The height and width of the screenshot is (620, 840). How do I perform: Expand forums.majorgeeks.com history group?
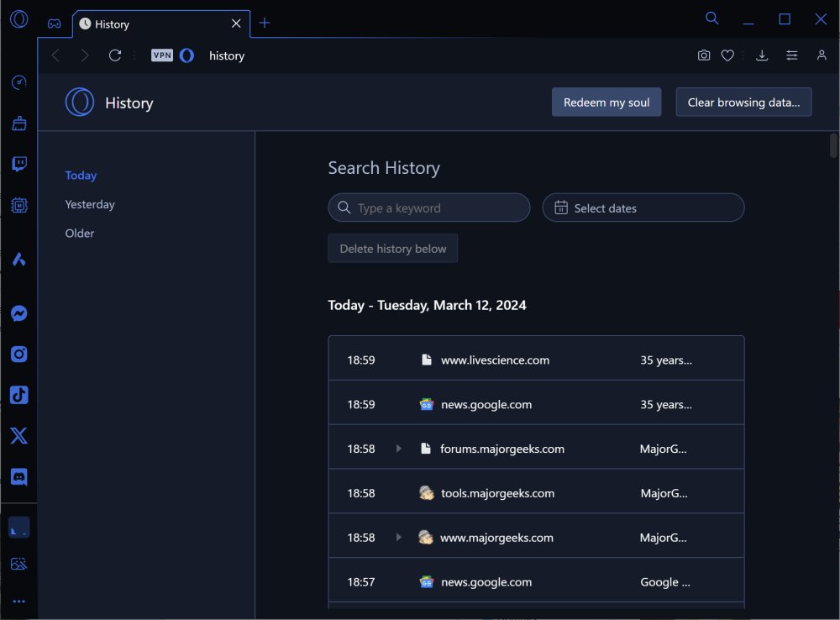[x=398, y=449]
